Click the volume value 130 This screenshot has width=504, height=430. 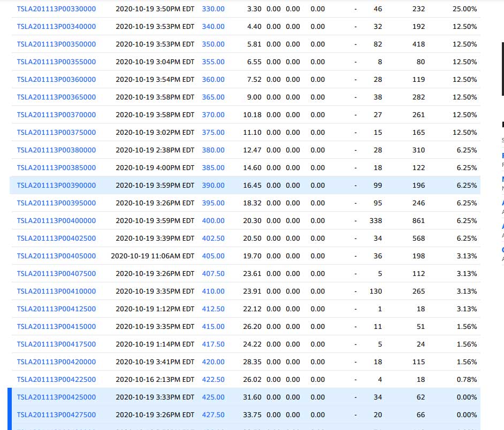coord(376,292)
